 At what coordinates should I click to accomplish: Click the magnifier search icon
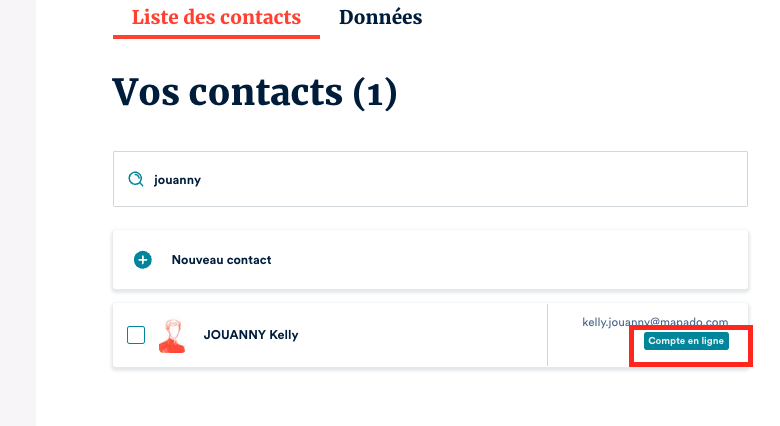pos(136,179)
